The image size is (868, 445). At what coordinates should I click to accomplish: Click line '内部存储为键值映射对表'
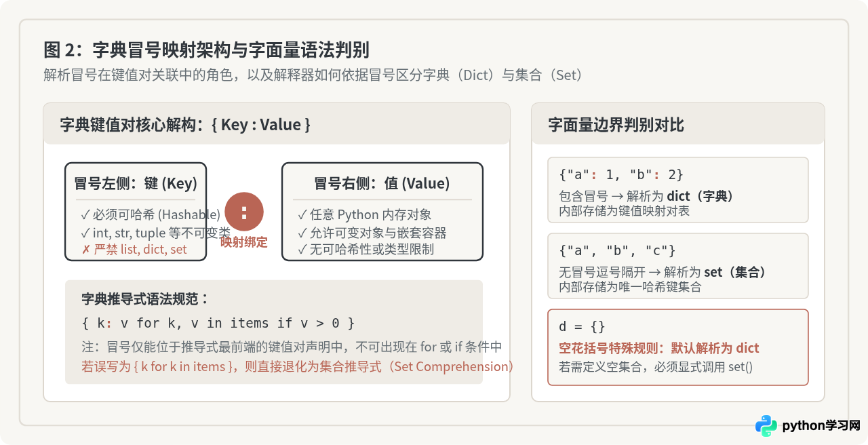625,211
